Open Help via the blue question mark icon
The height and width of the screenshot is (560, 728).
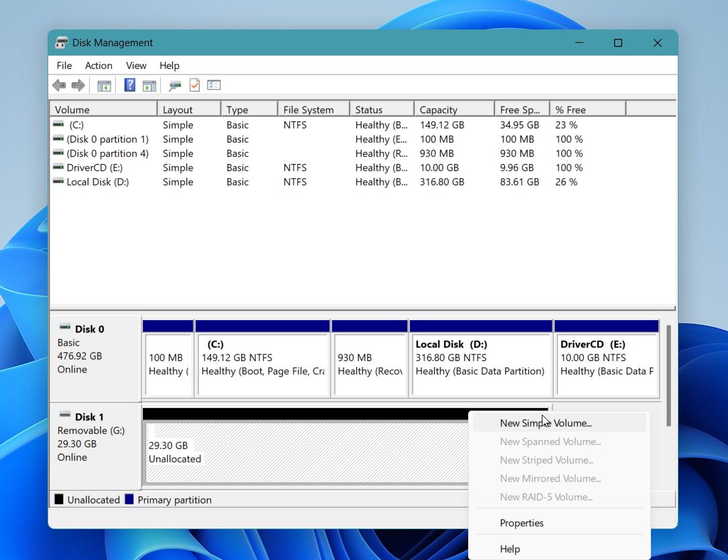129,85
